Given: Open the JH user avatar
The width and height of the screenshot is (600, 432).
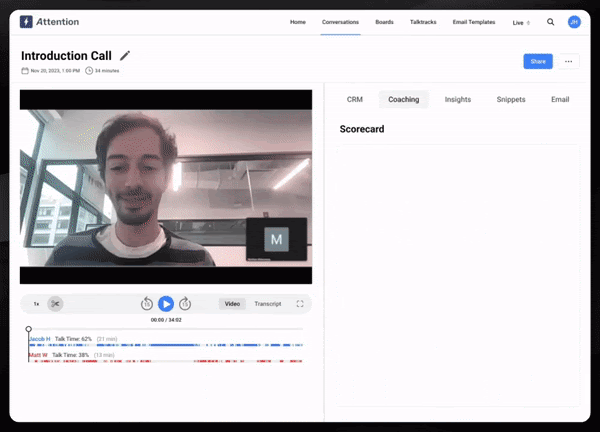Looking at the screenshot, I should point(574,22).
